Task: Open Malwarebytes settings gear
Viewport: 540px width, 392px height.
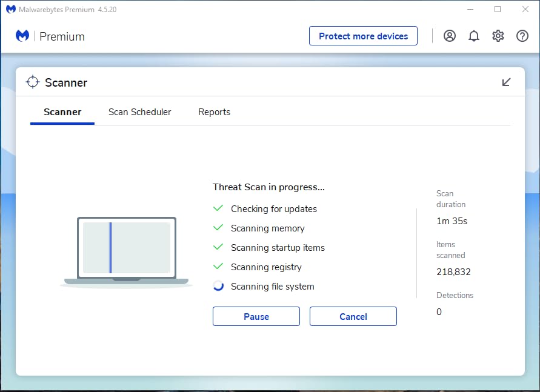Action: click(498, 36)
